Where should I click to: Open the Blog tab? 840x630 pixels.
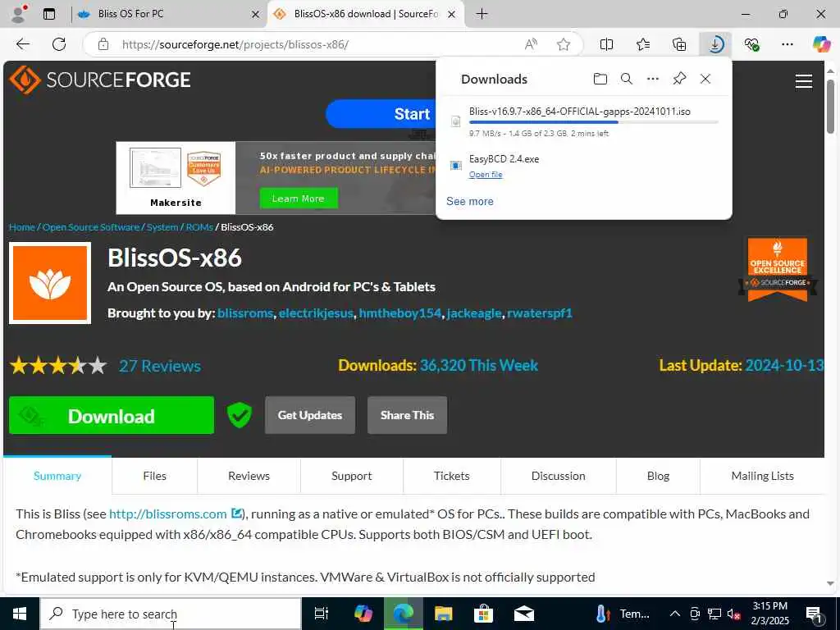pyautogui.click(x=658, y=476)
